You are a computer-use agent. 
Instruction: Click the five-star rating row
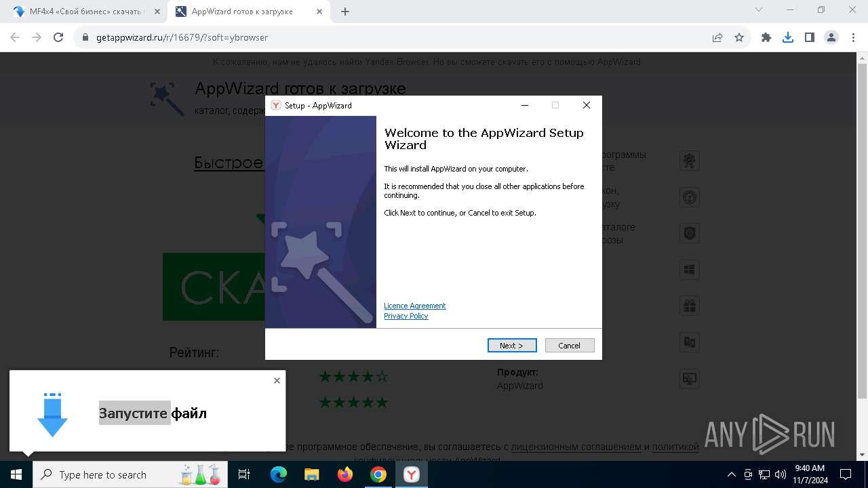(x=353, y=403)
